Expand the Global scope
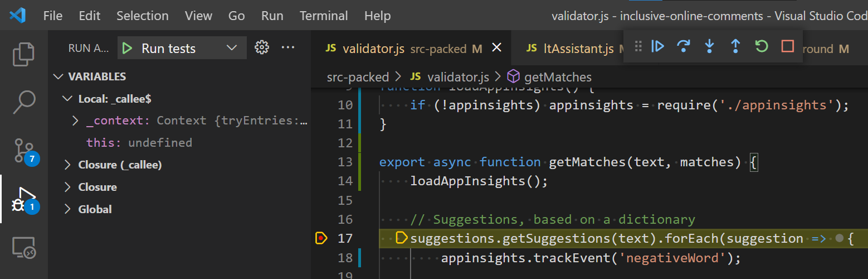Screen dimensions: 868x279 pos(68,209)
